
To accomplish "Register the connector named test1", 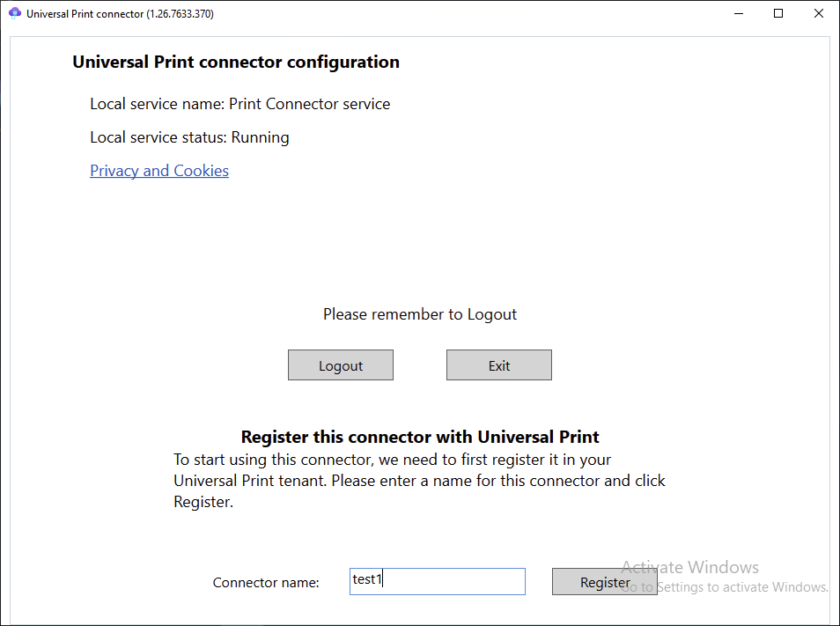I will 605,582.
